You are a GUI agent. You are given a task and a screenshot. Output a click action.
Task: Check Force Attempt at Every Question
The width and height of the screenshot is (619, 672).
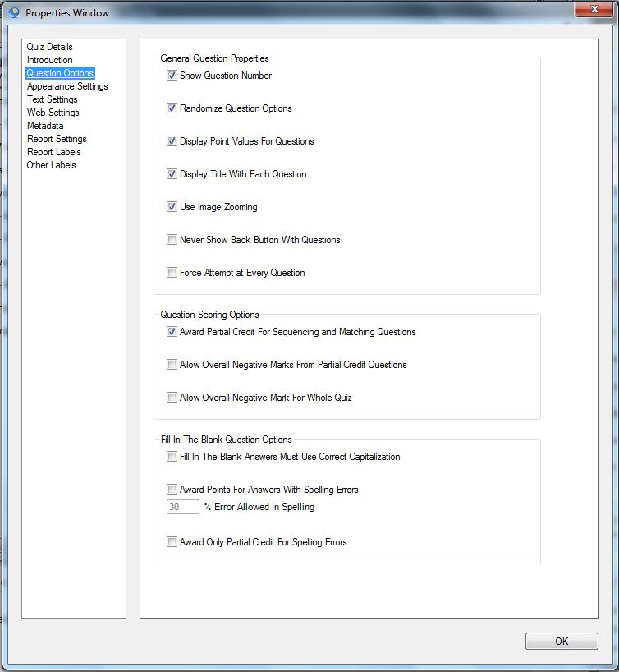(x=172, y=273)
